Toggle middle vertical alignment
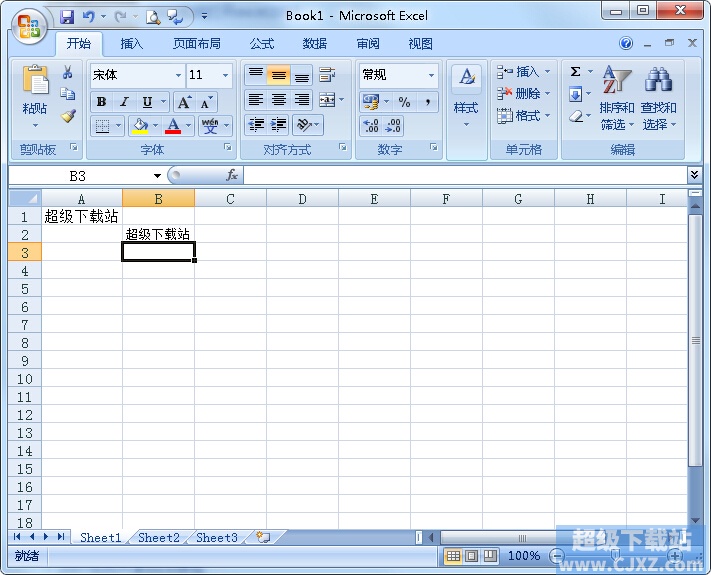The width and height of the screenshot is (711, 575). 278,75
